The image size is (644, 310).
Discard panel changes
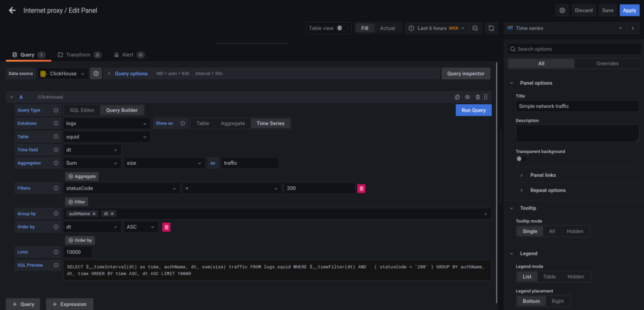pos(584,10)
